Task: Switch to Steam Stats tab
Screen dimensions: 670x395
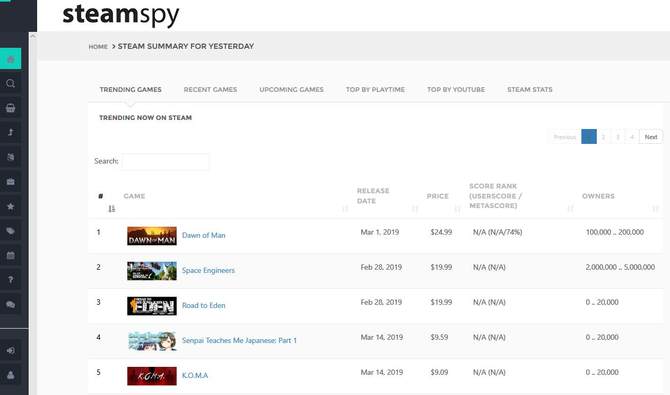Action: pos(530,90)
